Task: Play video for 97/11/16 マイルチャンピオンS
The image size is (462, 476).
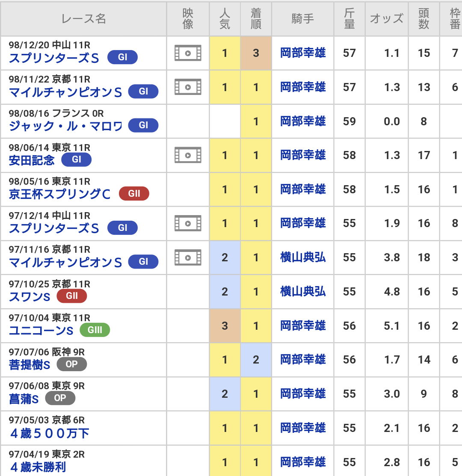Action: pos(188,257)
